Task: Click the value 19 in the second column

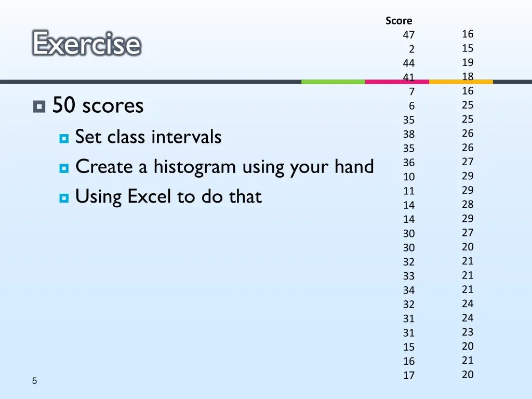Action: 468,62
